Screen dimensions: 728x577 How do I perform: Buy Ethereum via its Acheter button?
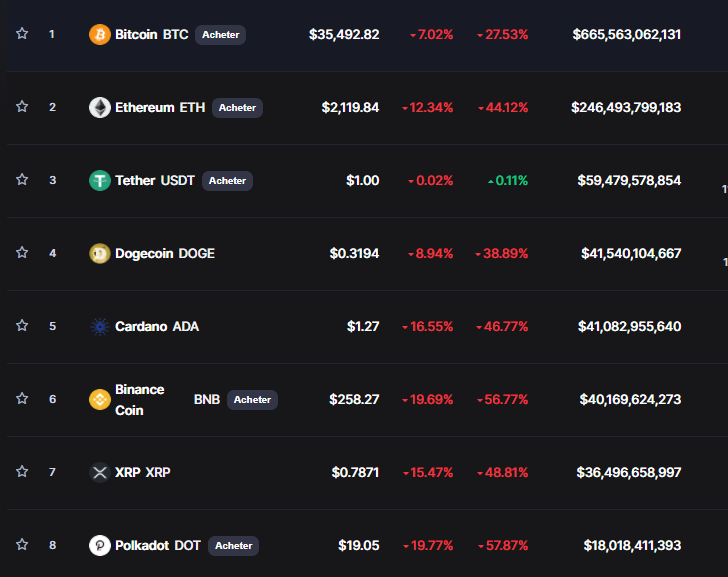(237, 108)
